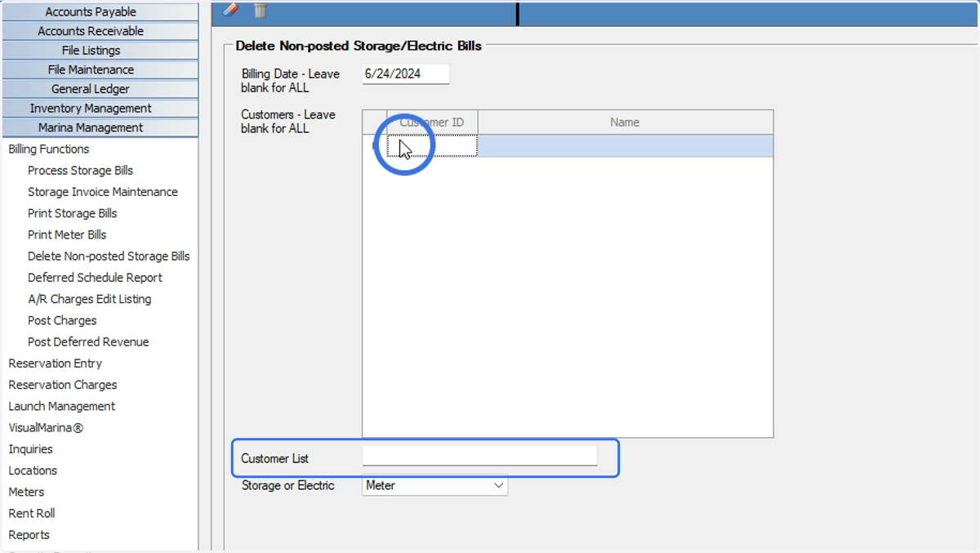Click the Billing Date field showing 6/24/2024
This screenshot has height=553, width=980.
point(406,74)
